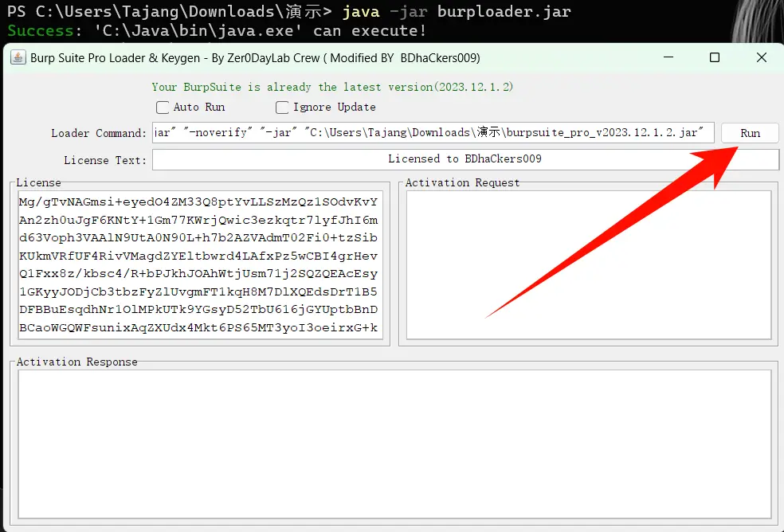Minimize the Burp Suite Pro Loader window
This screenshot has width=784, height=532.
[667, 57]
